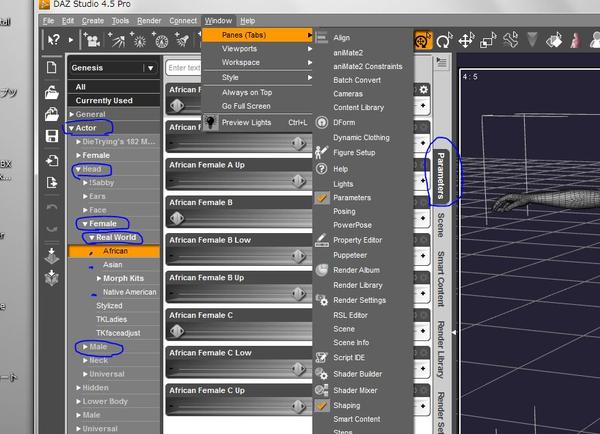Open the File menu
Viewport: 600px width, 434px height.
(48, 21)
